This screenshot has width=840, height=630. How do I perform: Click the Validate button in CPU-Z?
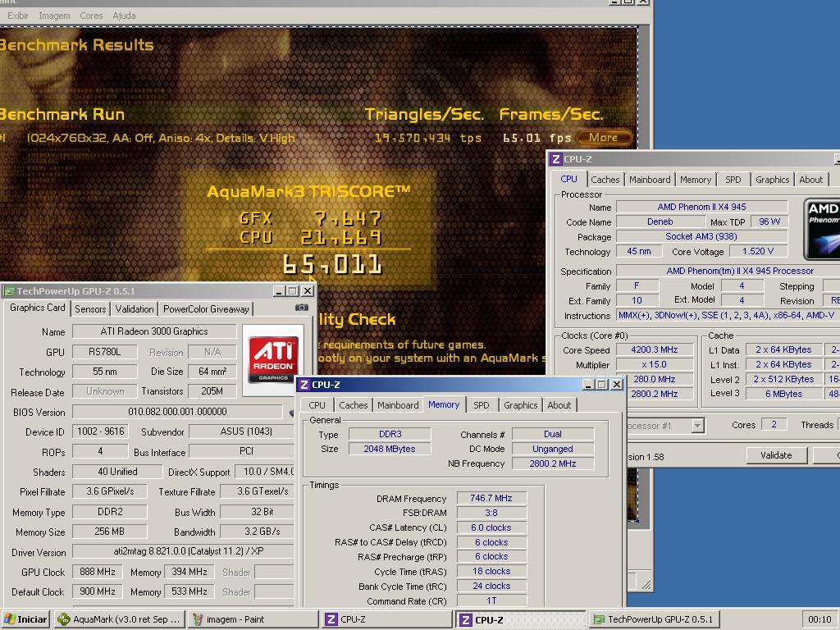click(x=776, y=455)
